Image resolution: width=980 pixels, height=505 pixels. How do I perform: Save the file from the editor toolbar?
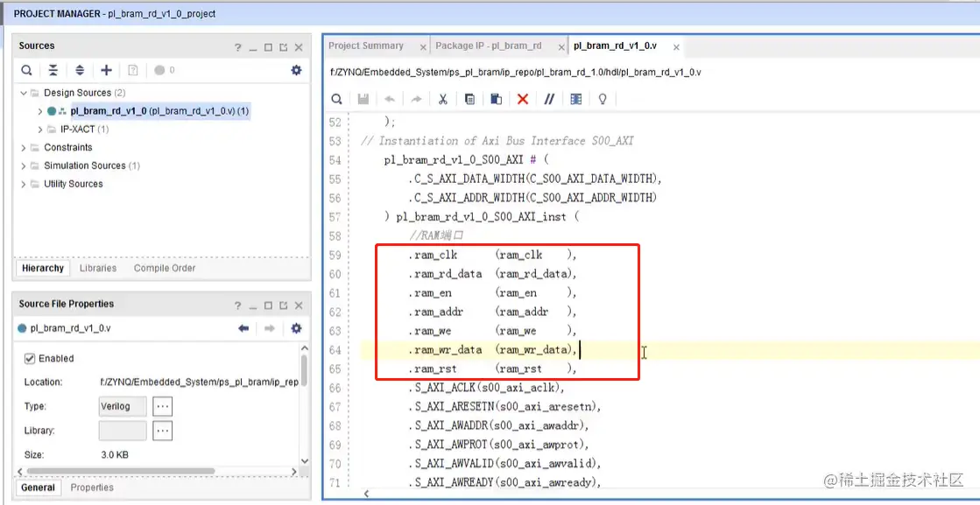point(363,99)
